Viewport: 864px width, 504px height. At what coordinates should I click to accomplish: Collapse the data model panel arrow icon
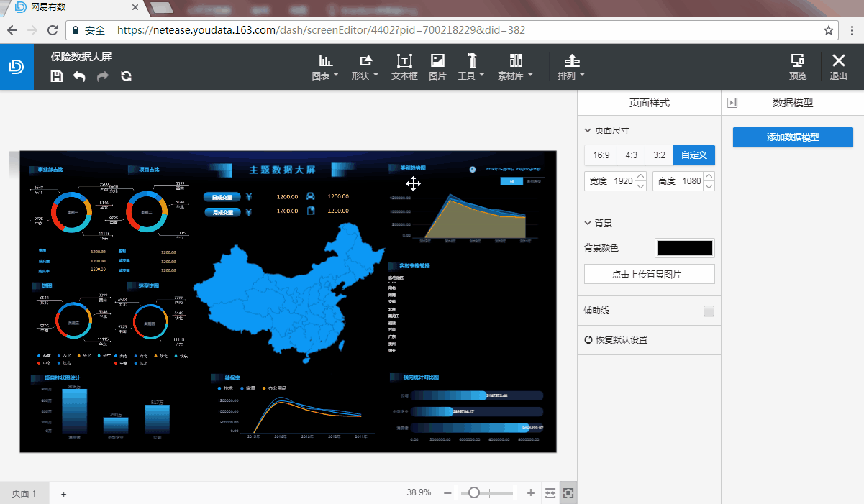(x=732, y=103)
